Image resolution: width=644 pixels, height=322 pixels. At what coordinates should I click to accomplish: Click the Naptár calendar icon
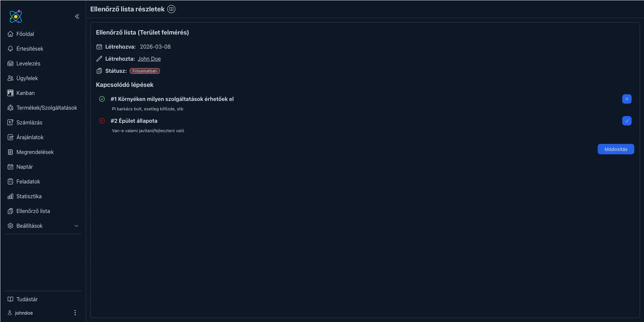(10, 167)
